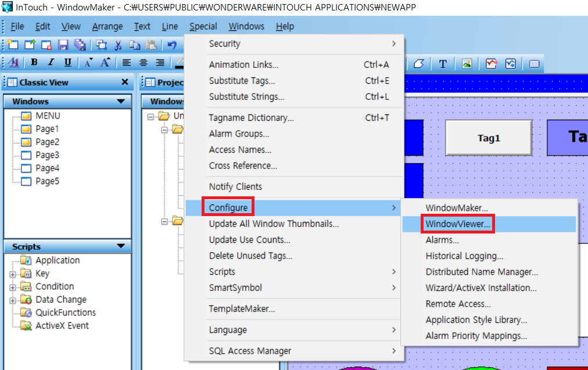Collapse the top Project view tree node
This screenshot has width=588, height=370.
click(150, 117)
